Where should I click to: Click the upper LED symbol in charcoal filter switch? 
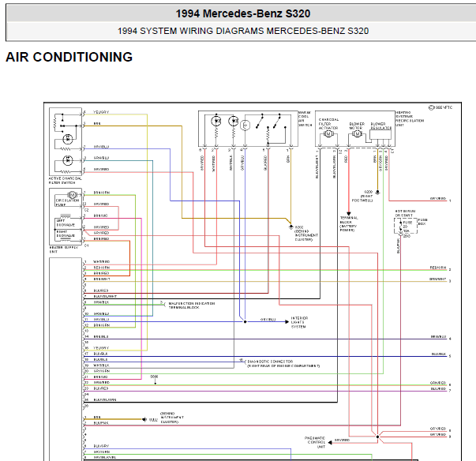point(68,139)
